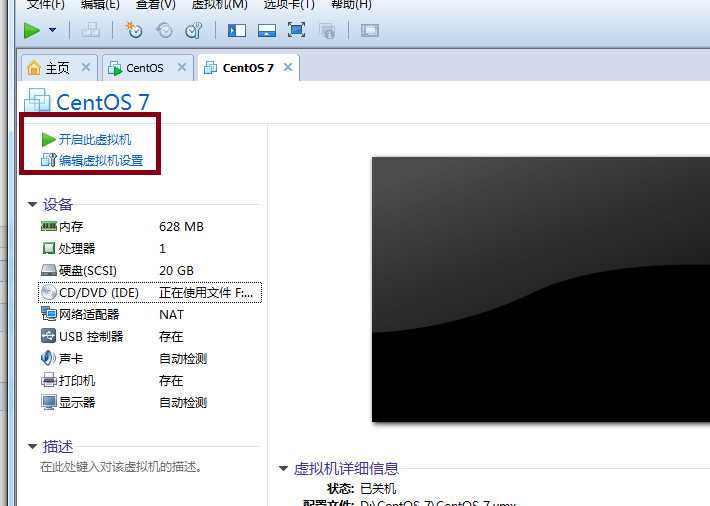Select the 硬盘(SCSI) device row

pyautogui.click(x=150, y=270)
